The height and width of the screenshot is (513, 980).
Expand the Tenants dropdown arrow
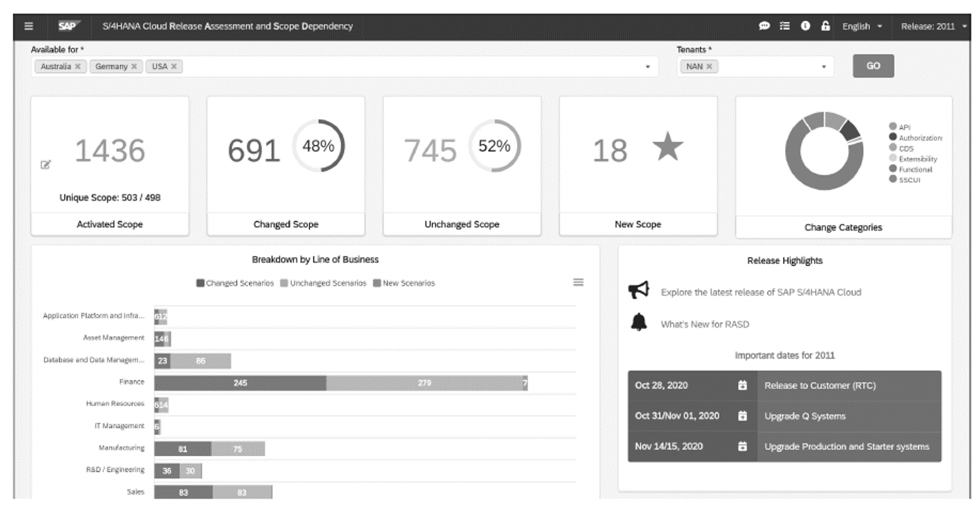(823, 67)
